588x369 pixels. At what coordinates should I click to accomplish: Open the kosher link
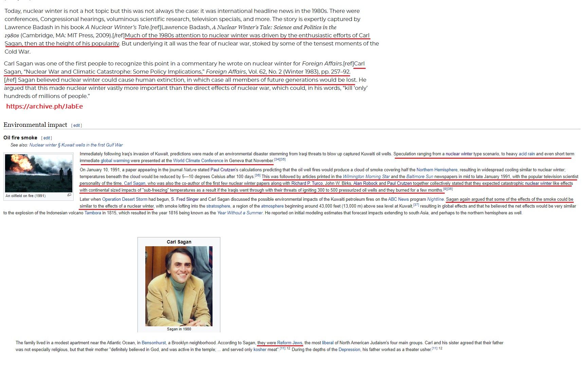pyautogui.click(x=260, y=350)
